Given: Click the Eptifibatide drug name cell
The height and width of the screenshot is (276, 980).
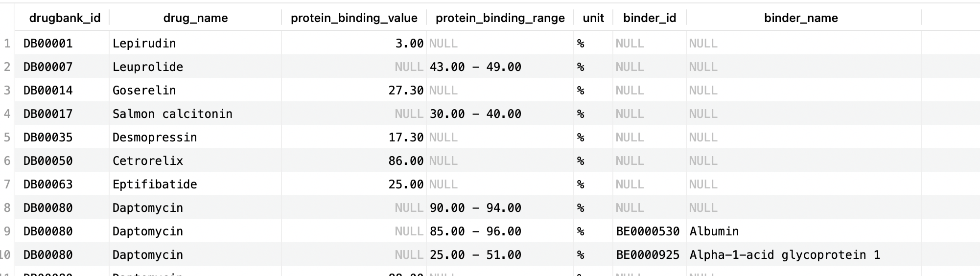Looking at the screenshot, I should coord(155,184).
